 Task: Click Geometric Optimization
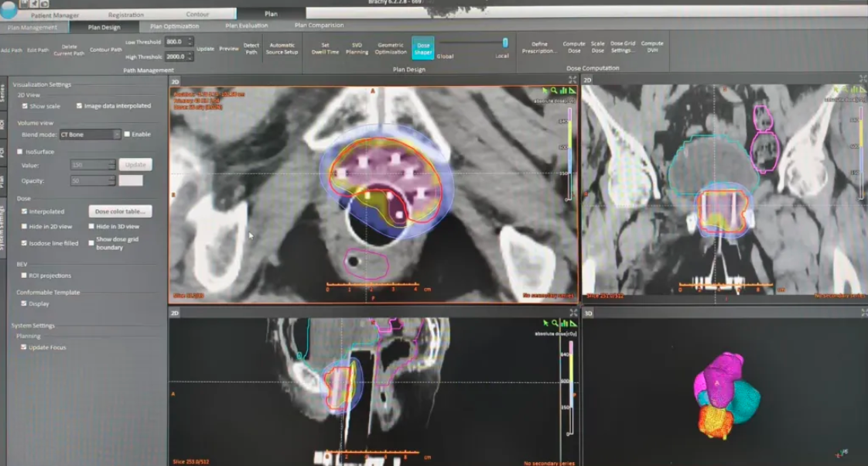(391, 48)
